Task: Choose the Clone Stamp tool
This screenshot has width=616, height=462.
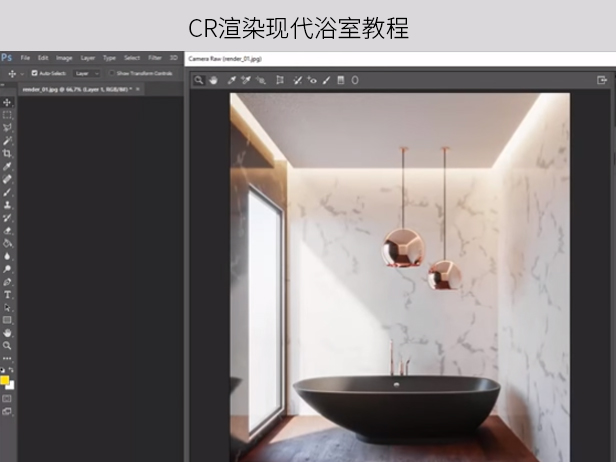Action: point(7,204)
